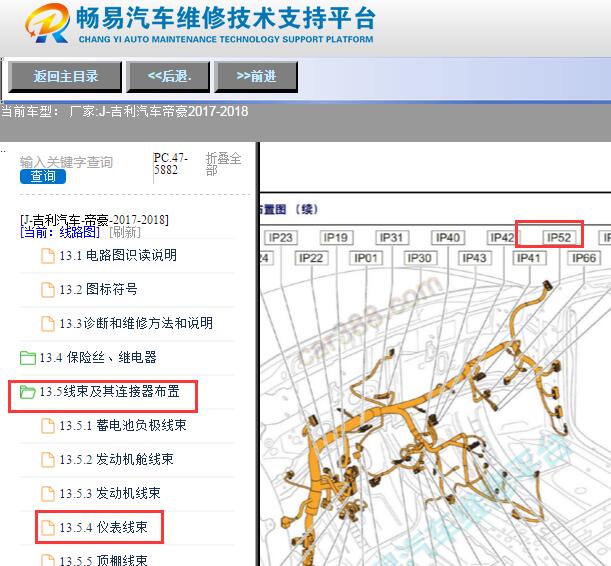Open 13.5.4 仪表线束
This screenshot has height=566, width=611.
click(x=103, y=527)
